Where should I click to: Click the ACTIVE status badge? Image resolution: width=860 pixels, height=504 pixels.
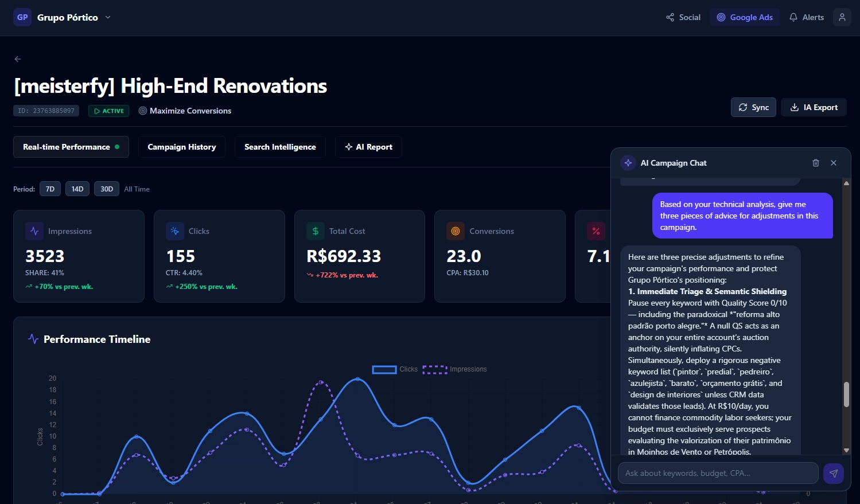[109, 111]
